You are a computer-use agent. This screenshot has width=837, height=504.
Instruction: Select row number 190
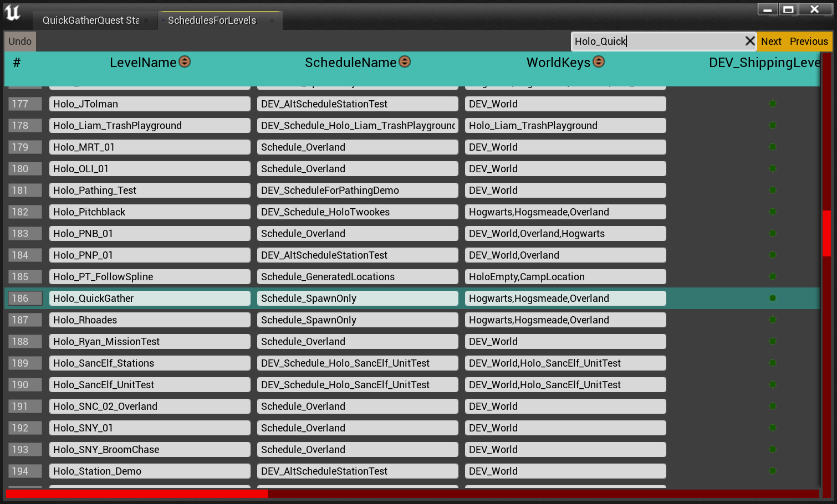click(25, 384)
